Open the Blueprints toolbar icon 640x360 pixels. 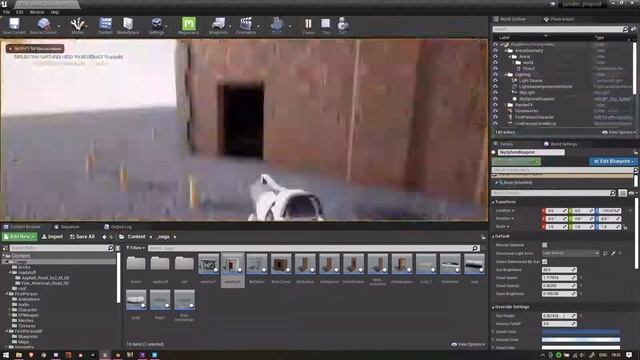218,24
